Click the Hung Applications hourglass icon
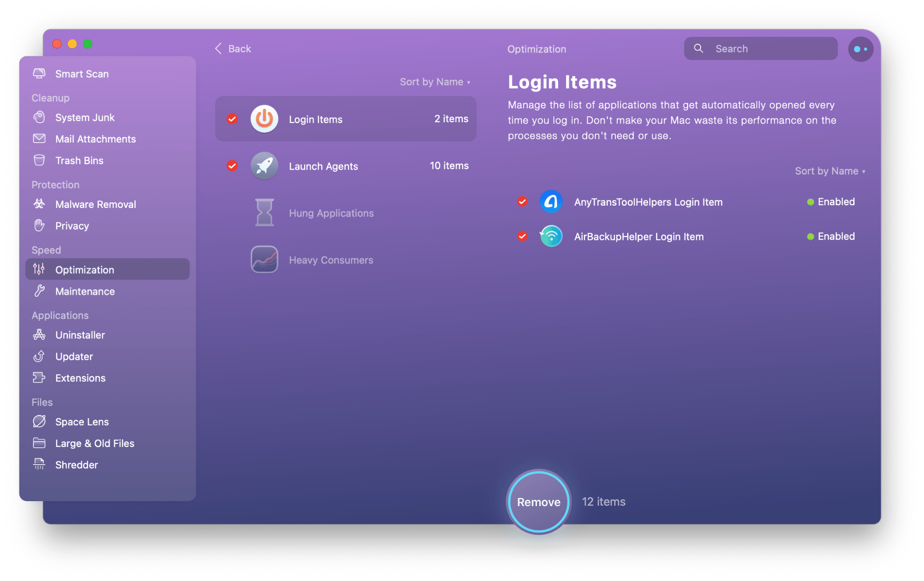 click(264, 213)
